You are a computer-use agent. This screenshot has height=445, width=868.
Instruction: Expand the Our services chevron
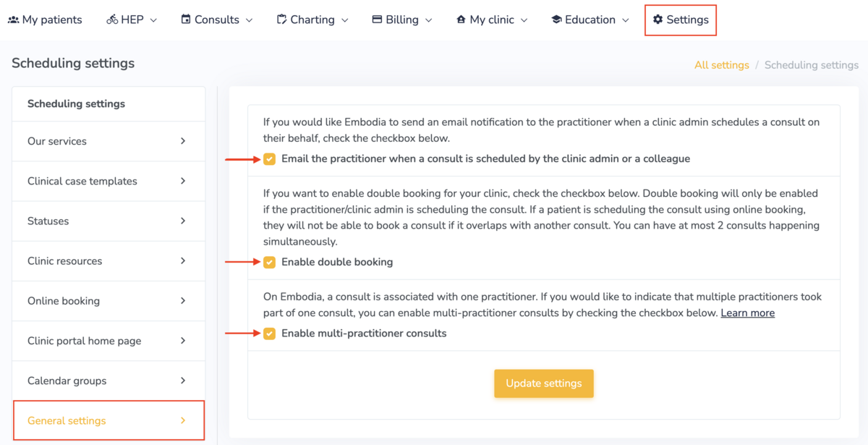[183, 141]
